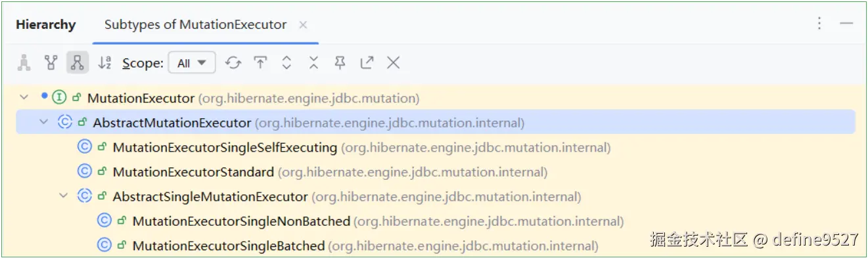Pin the hierarchy tab icon
The width and height of the screenshot is (868, 258).
(340, 63)
